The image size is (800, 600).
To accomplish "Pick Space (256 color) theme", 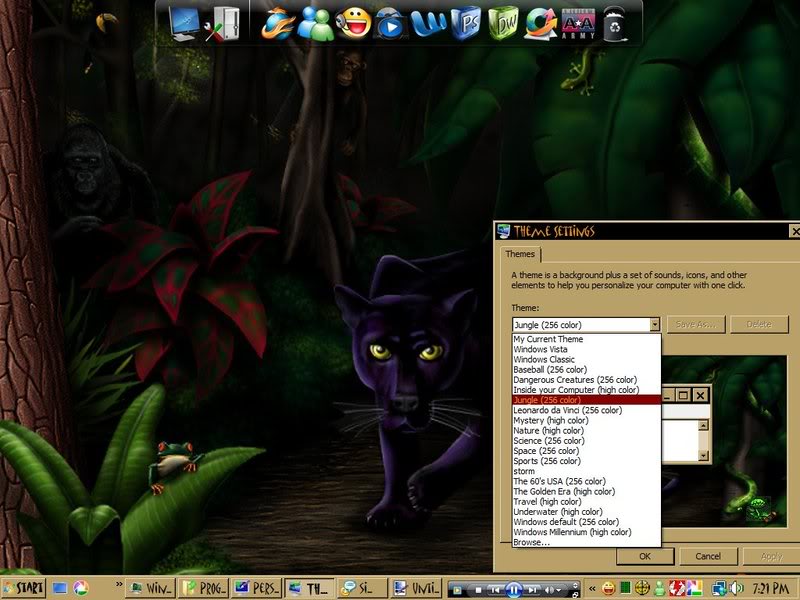I will tap(586, 451).
